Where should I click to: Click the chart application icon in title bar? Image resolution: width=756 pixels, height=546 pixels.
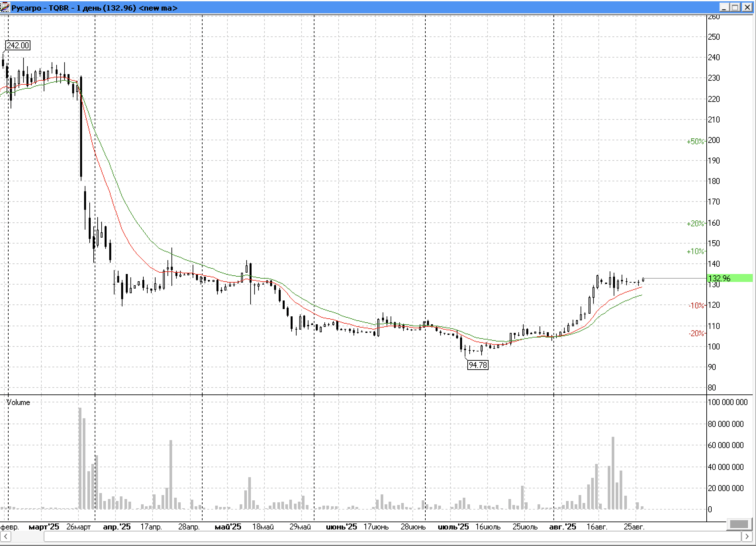point(5,7)
